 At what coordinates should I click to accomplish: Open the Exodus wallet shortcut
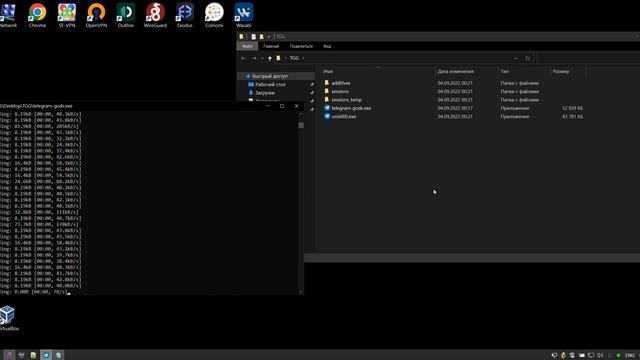coord(184,15)
